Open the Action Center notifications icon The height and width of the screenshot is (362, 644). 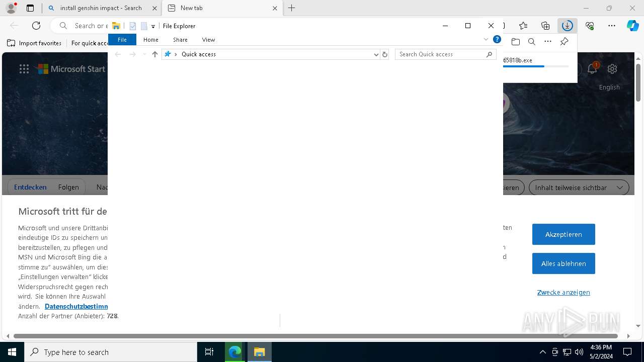point(627,352)
